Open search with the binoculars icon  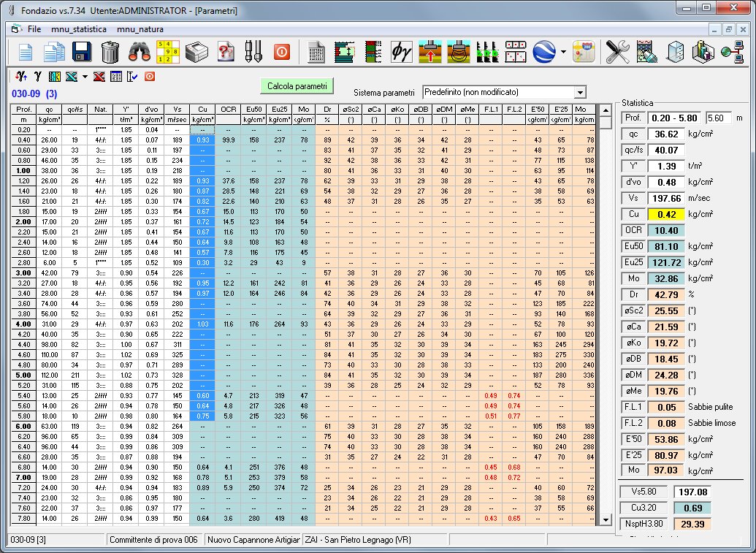tap(140, 52)
